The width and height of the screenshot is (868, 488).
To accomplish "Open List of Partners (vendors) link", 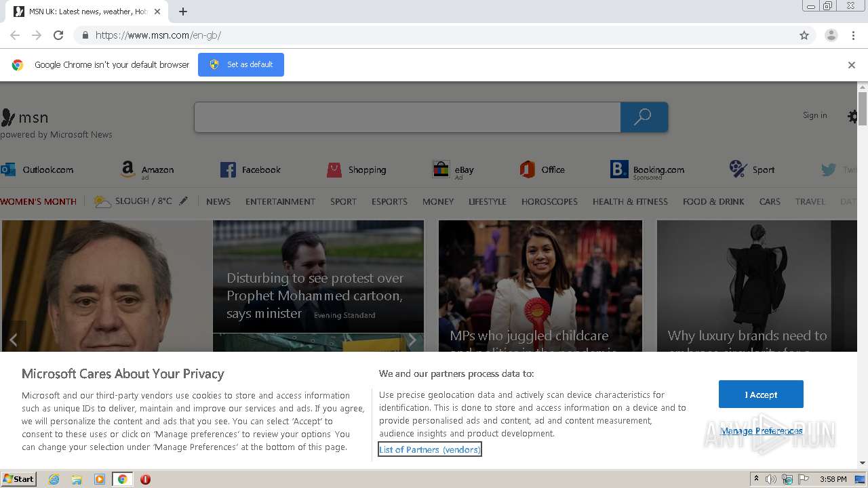I will click(430, 449).
